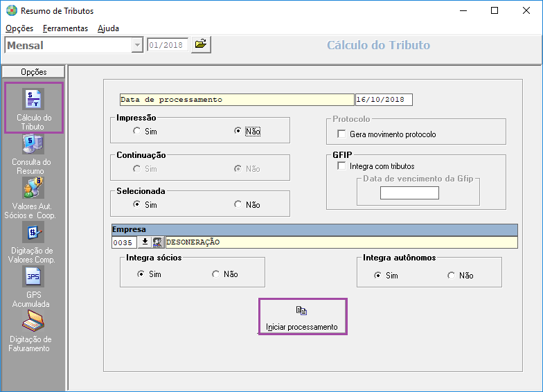This screenshot has height=392, width=543.
Task: Click the Empresa down-arrow lookup icon
Action: click(145, 242)
